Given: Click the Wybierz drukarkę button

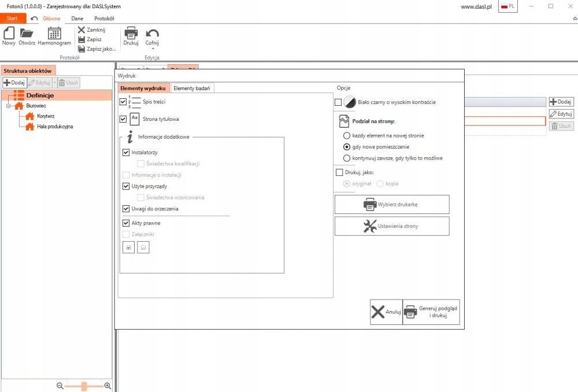Looking at the screenshot, I should (x=392, y=204).
